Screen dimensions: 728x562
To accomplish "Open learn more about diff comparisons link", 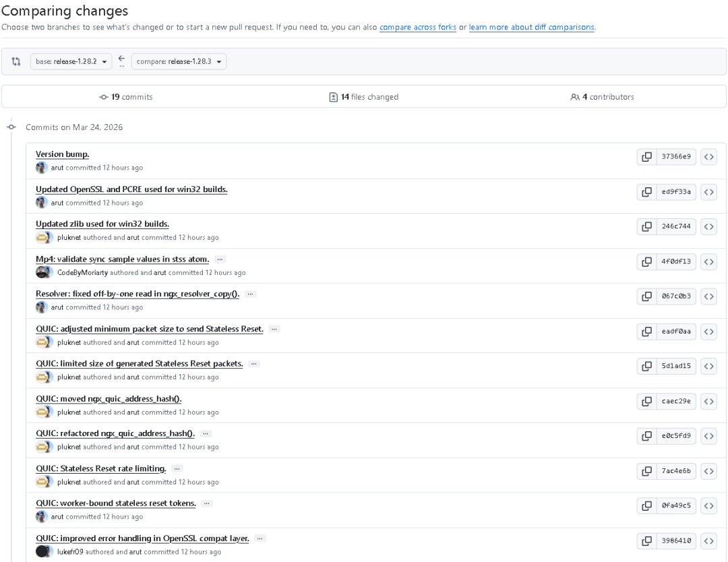I will [x=532, y=28].
